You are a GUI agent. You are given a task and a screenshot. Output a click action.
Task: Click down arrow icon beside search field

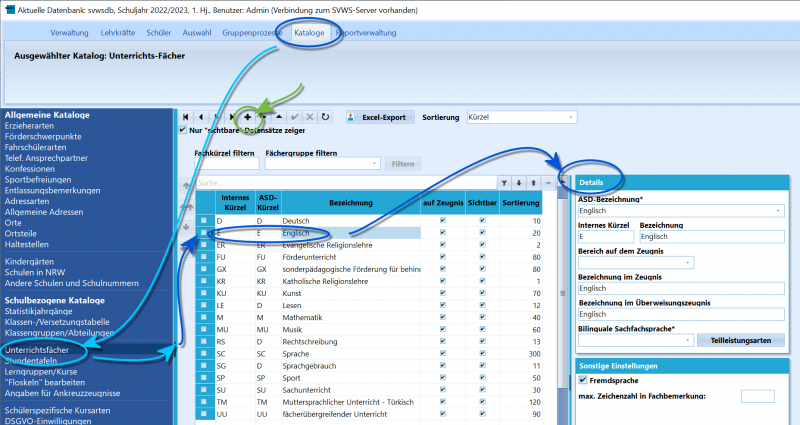(x=519, y=183)
